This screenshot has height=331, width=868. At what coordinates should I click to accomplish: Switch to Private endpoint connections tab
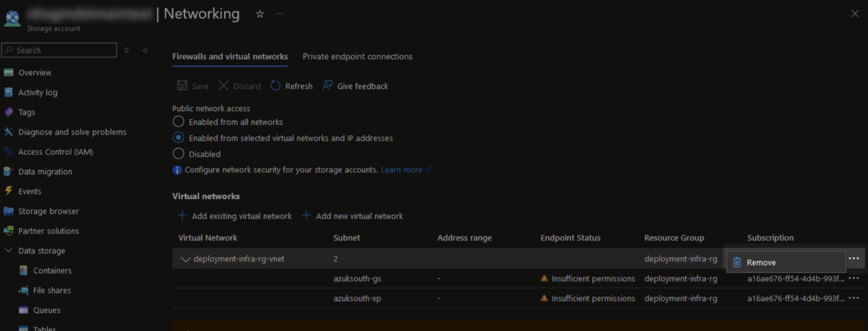pyautogui.click(x=357, y=56)
